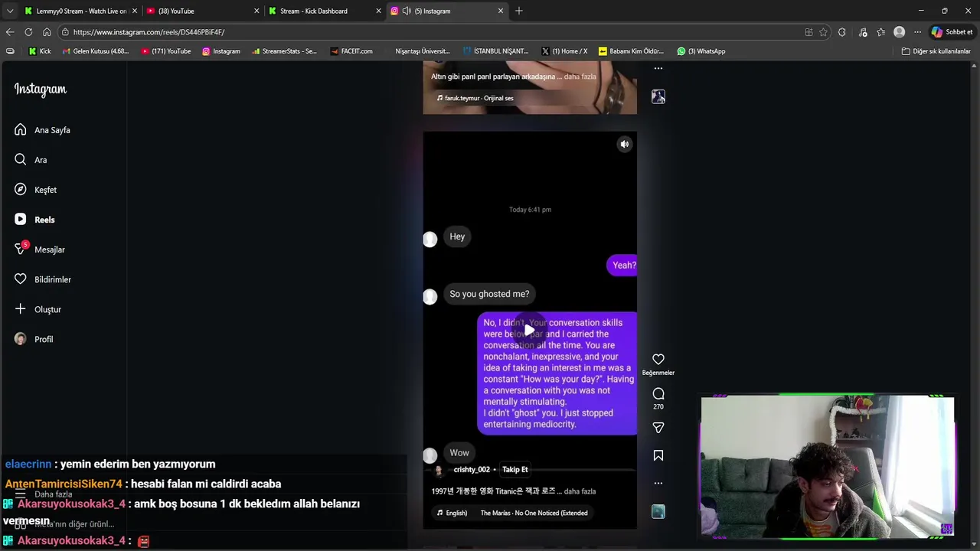
Task: Go back in browser history
Action: (x=10, y=32)
